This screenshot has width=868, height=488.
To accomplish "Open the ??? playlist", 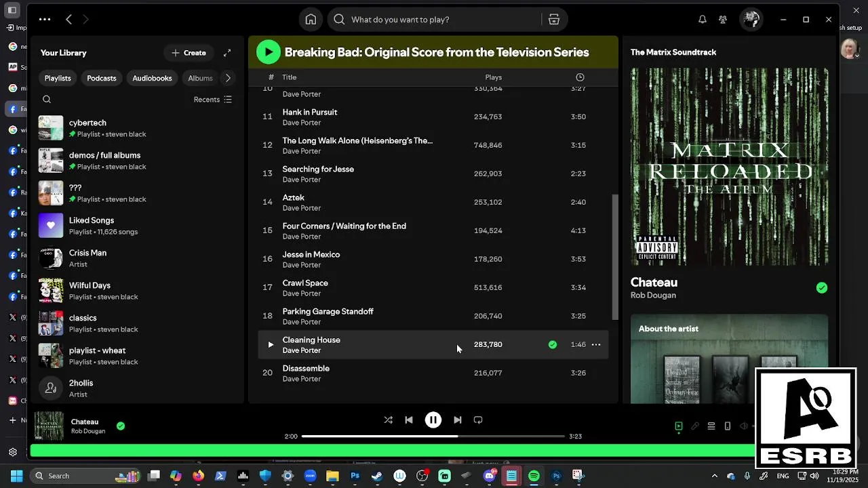I will [138, 193].
